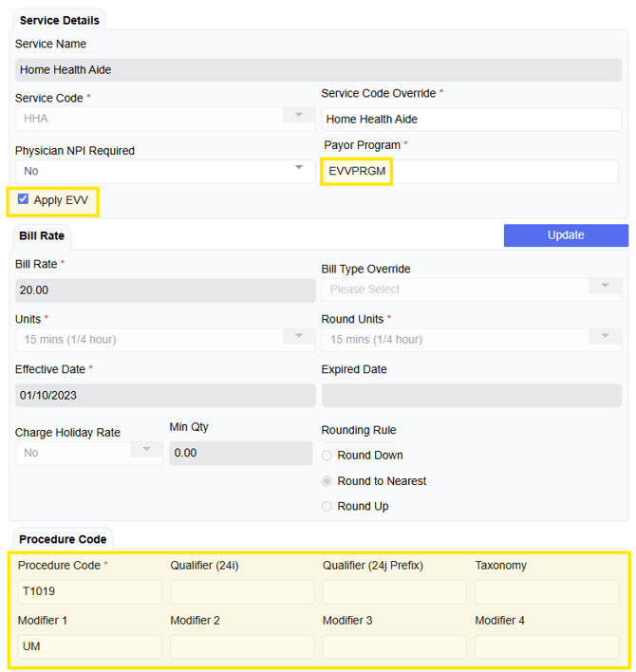This screenshot has height=672, width=636.
Task: Click the empty Expired Date field
Action: click(x=472, y=396)
